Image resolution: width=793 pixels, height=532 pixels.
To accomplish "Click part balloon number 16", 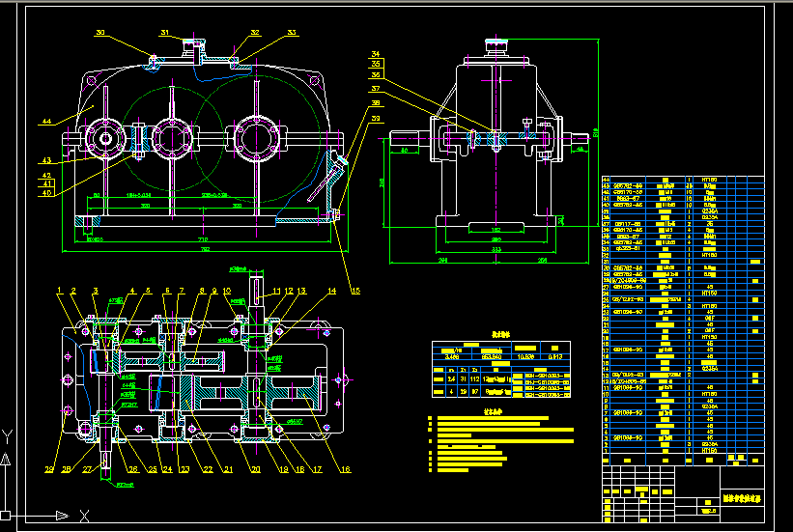I will 346,470.
